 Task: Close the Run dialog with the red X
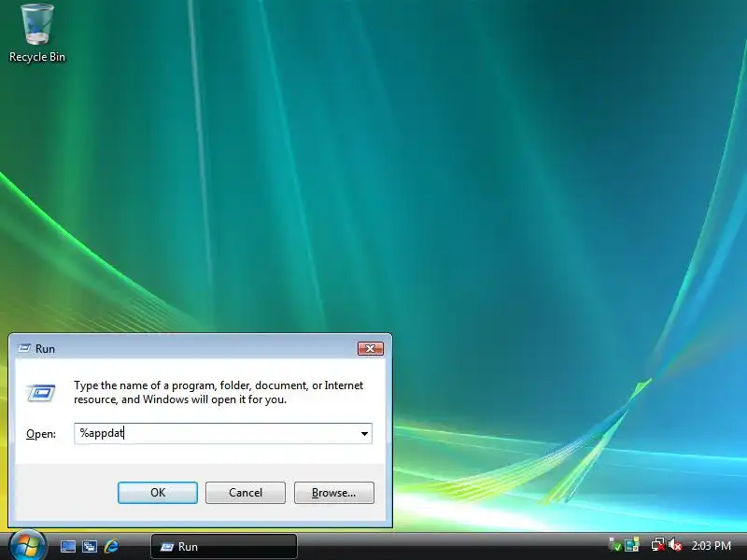tap(370, 348)
